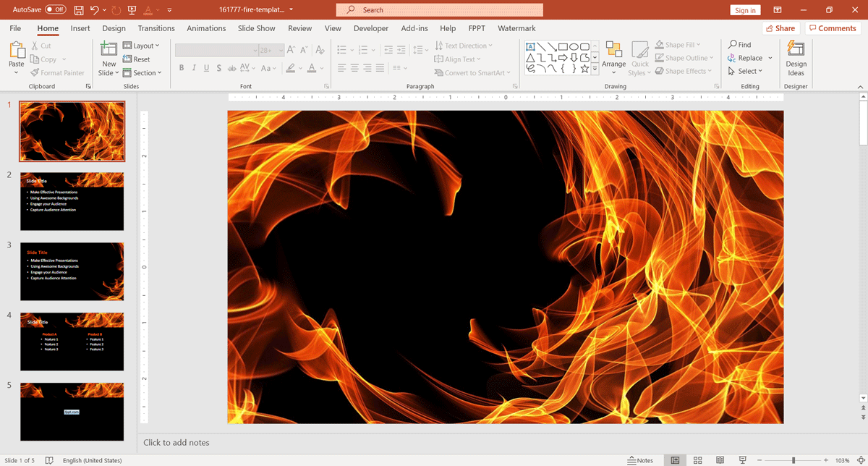Click the Save icon in title bar

pyautogui.click(x=78, y=10)
